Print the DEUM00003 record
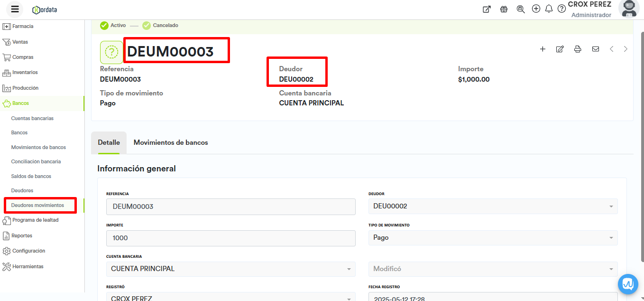The width and height of the screenshot is (644, 301). [x=578, y=49]
